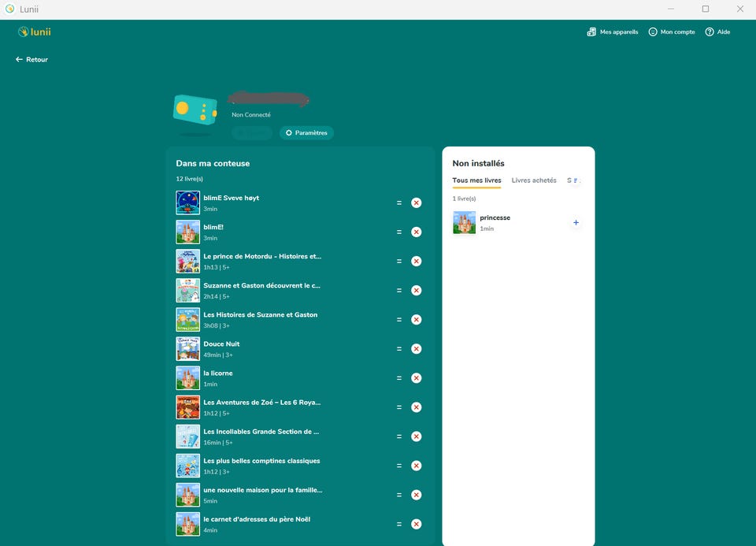Click reorder handle for "Les Incollables Grande Section"
756x546 pixels.
coord(399,436)
